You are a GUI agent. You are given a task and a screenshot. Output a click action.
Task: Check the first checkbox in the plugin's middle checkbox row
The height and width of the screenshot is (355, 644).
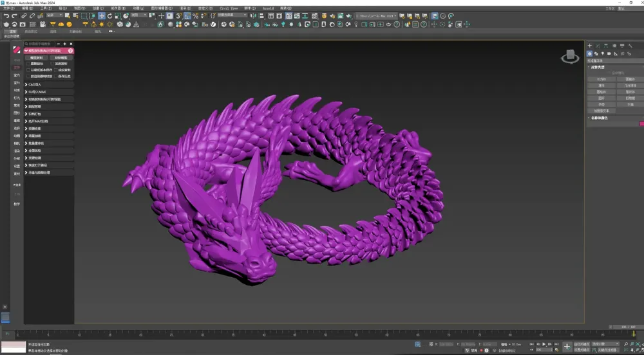click(x=28, y=70)
